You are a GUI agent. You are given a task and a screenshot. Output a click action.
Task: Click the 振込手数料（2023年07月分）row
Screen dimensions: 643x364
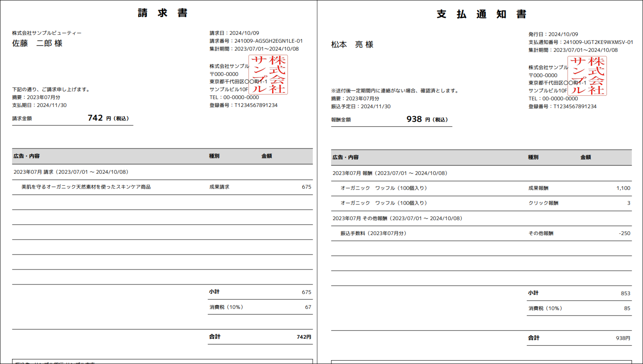(x=481, y=233)
